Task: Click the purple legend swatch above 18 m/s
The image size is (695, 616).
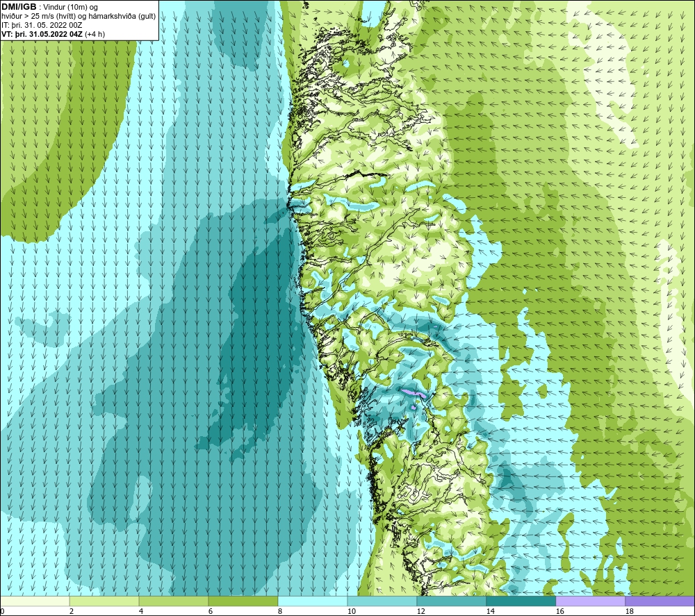Action: tap(660, 601)
